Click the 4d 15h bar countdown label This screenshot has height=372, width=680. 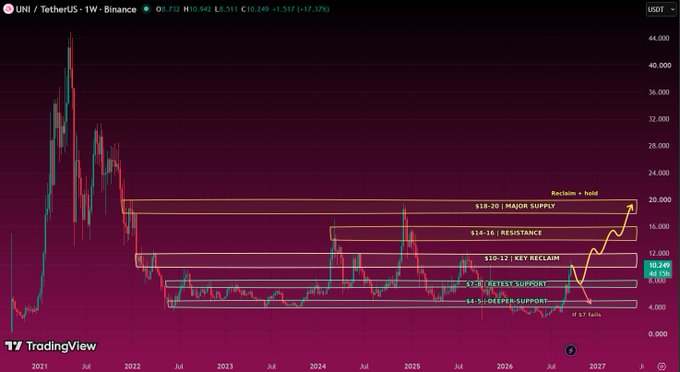click(659, 274)
